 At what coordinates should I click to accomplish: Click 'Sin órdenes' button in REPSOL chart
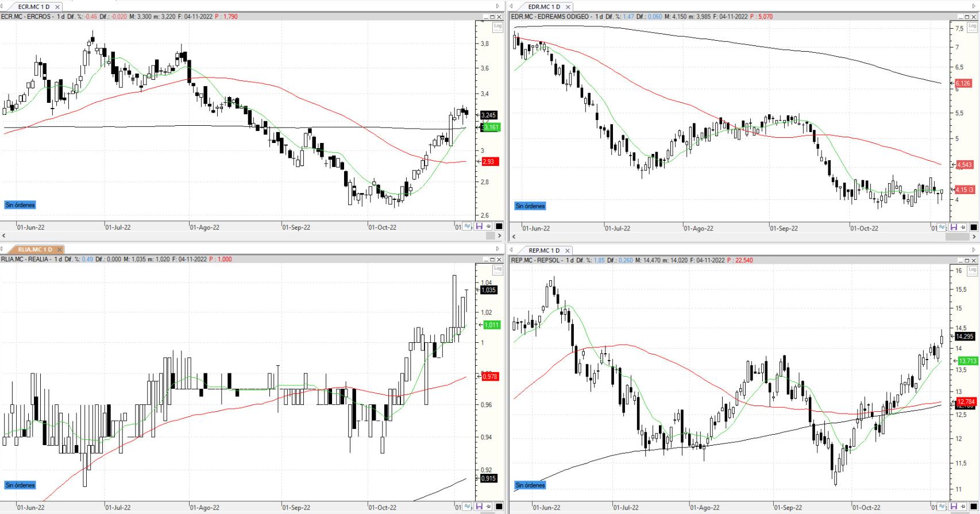click(x=530, y=485)
